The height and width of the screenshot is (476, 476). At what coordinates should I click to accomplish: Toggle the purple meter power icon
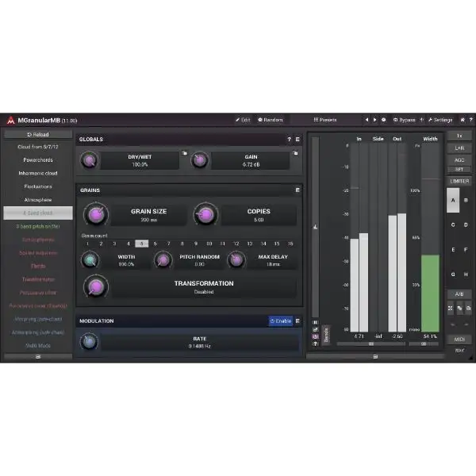coord(315,336)
